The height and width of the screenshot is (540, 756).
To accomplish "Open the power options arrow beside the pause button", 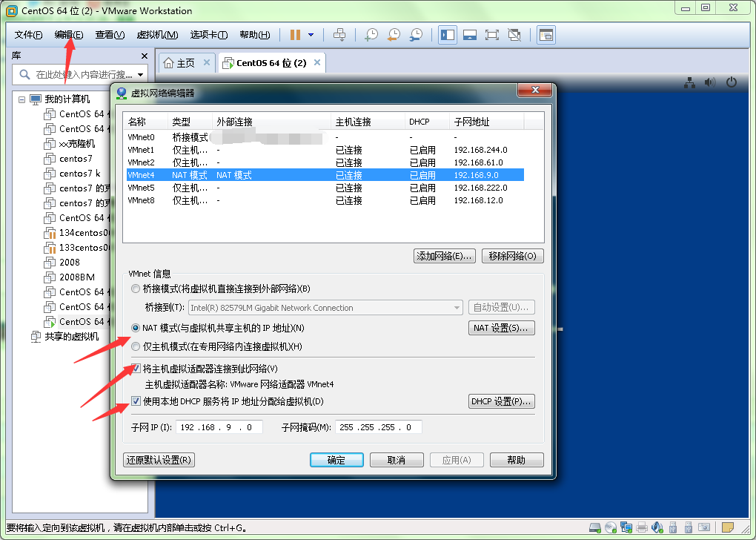I will coord(311,35).
